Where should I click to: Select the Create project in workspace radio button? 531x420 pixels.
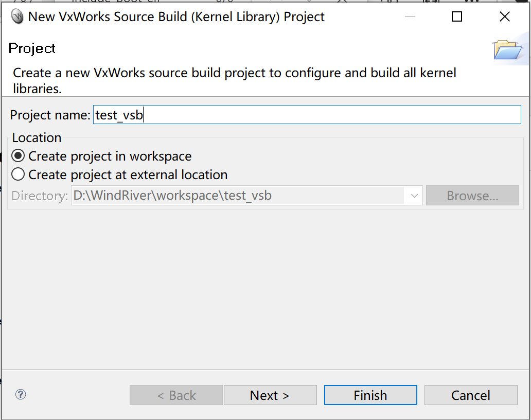click(18, 155)
